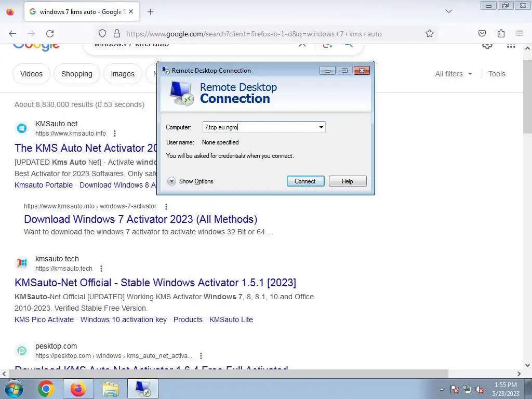
Task: Open more options for kmsauto.tech result
Action: [101, 269]
